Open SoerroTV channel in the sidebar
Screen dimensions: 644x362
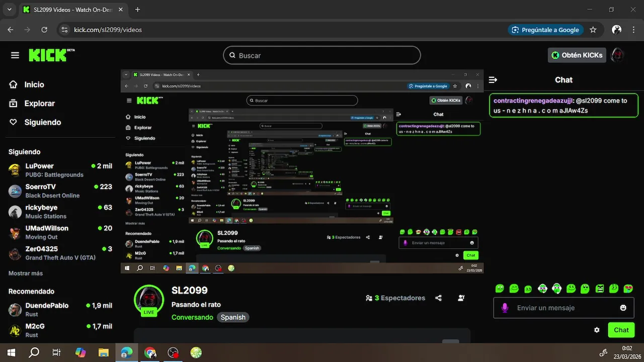(x=60, y=191)
